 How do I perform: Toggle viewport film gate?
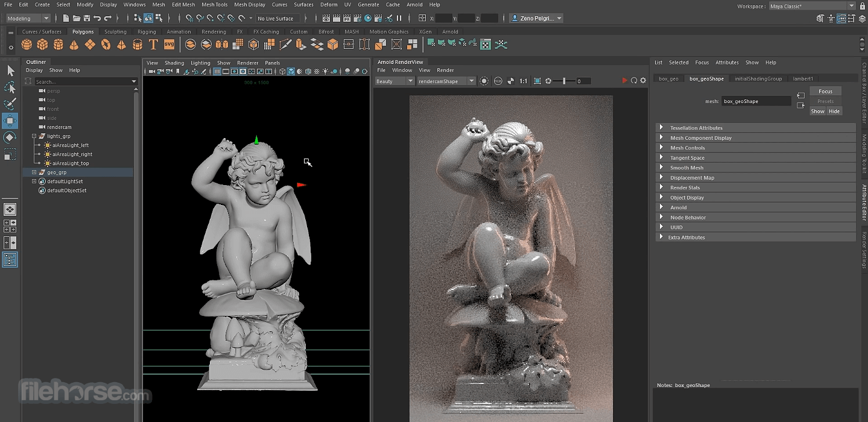226,71
